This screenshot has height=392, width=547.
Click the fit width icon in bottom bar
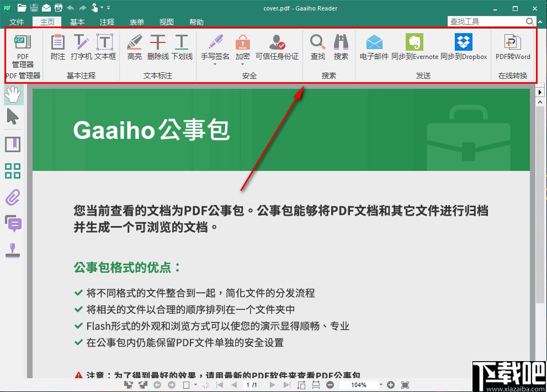[316, 385]
